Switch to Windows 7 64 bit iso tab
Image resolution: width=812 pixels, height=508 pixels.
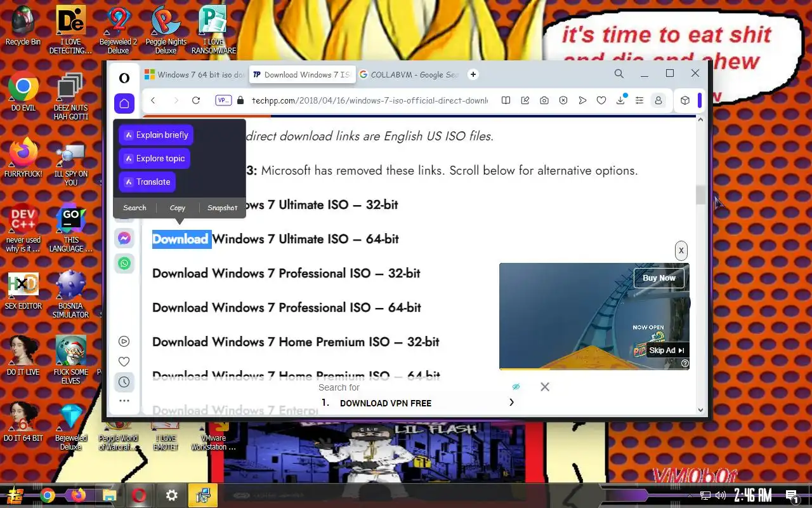click(x=194, y=74)
